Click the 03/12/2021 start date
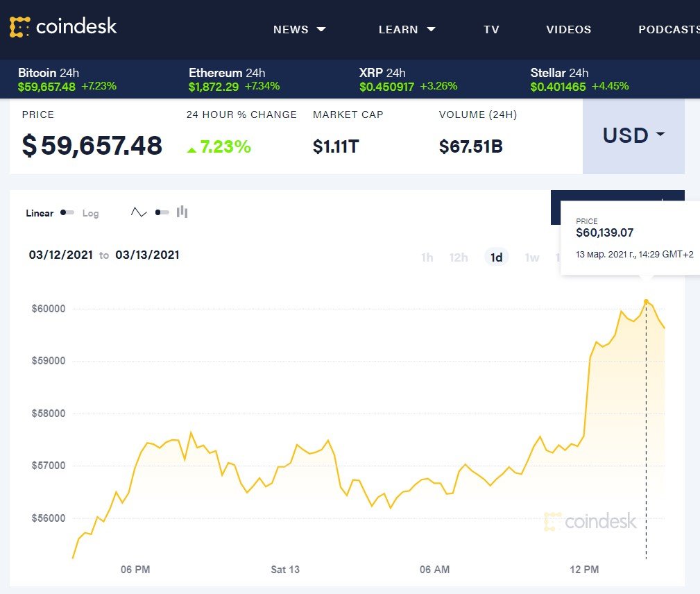Viewport: 700px width, 594px height. [60, 255]
